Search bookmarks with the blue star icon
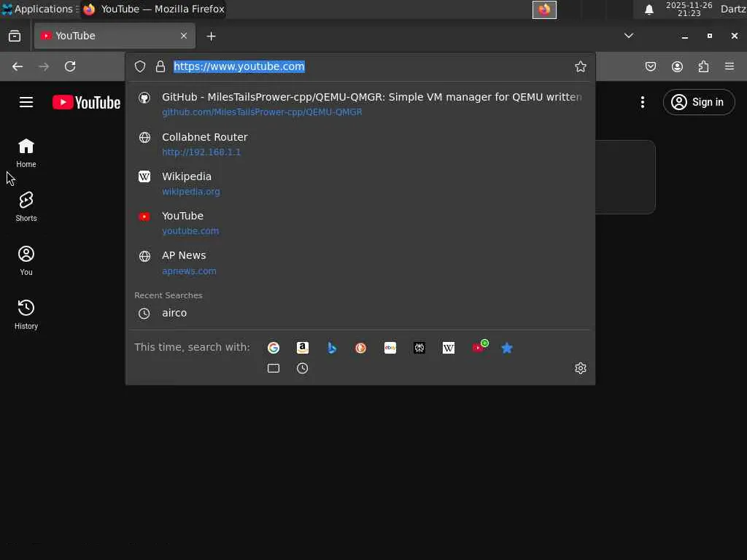The height and width of the screenshot is (560, 747). (x=507, y=348)
